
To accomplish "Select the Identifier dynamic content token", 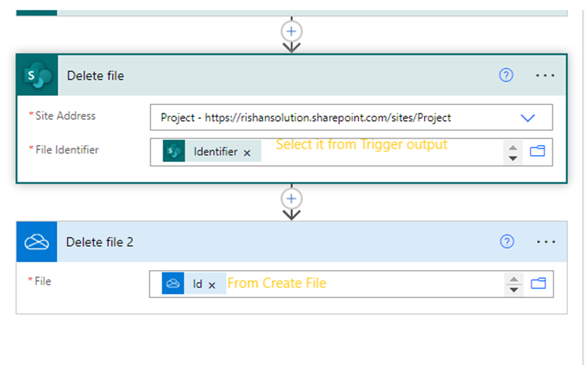I will coord(212,151).
